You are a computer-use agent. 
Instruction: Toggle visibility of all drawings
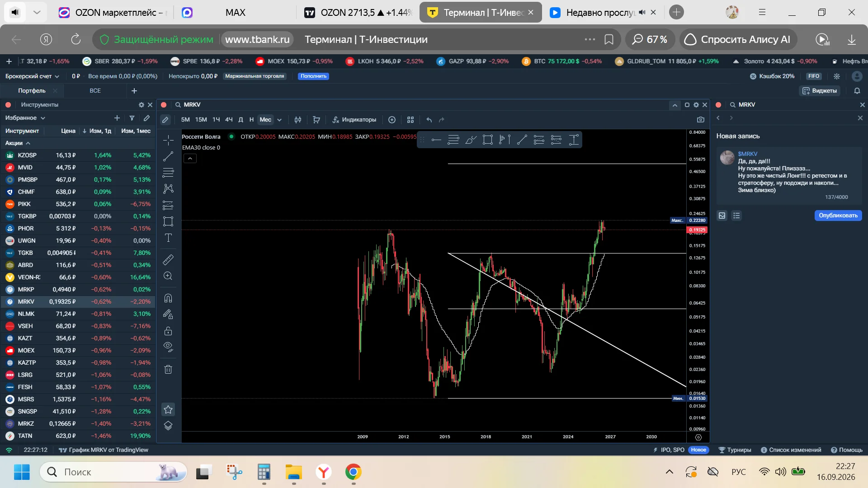168,347
